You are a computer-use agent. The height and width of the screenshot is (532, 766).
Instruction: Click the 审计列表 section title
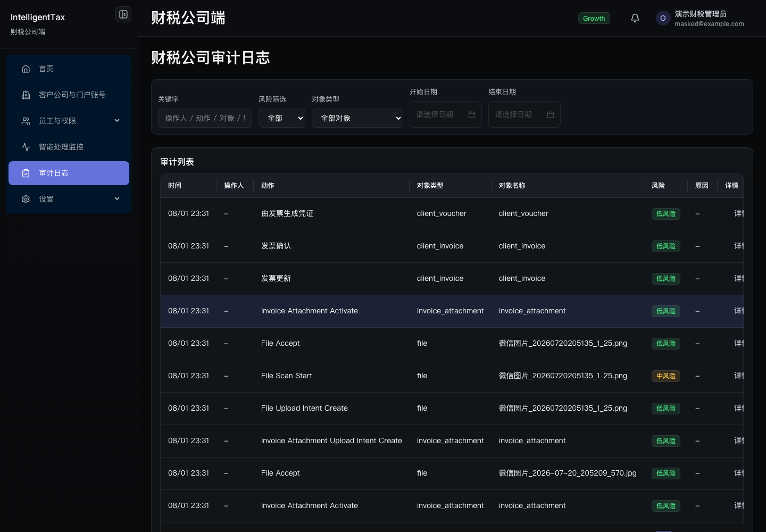177,162
